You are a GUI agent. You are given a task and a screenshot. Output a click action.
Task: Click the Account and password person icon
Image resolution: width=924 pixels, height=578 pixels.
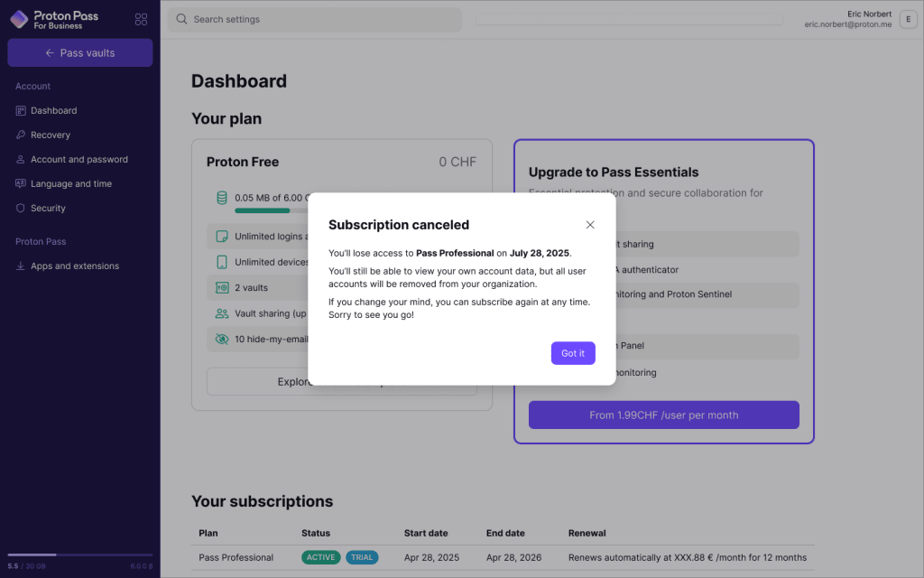click(x=21, y=159)
